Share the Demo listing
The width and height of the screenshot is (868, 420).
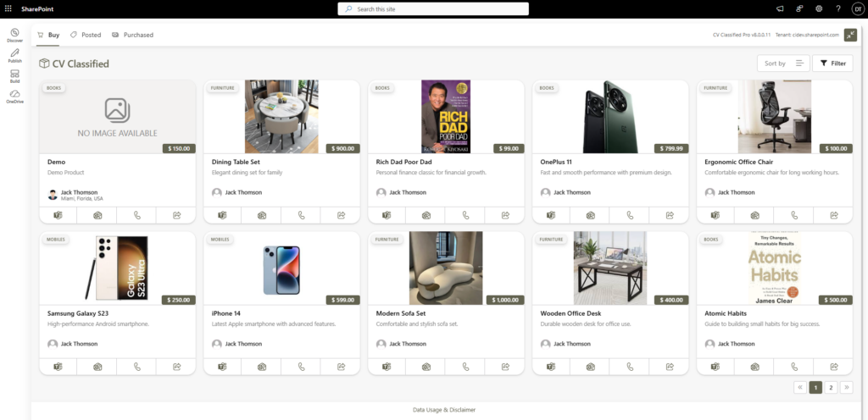[176, 216]
